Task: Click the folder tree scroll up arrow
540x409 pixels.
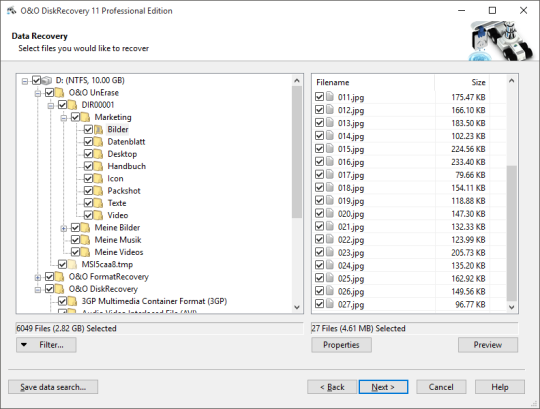Action: point(297,81)
